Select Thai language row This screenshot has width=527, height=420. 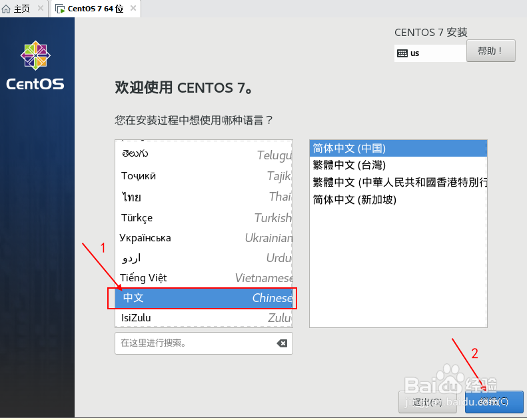tap(204, 197)
